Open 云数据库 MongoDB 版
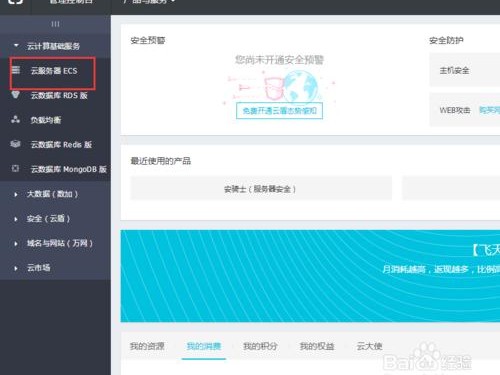500x375 pixels. (x=69, y=169)
